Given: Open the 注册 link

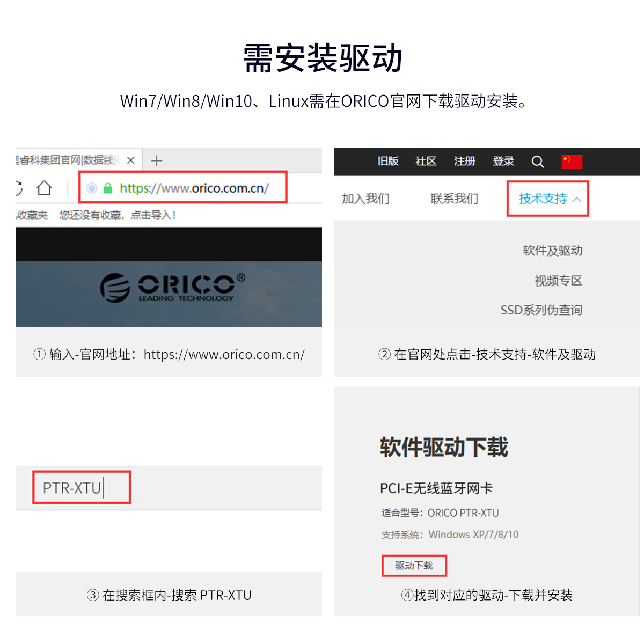Looking at the screenshot, I should coord(465,161).
